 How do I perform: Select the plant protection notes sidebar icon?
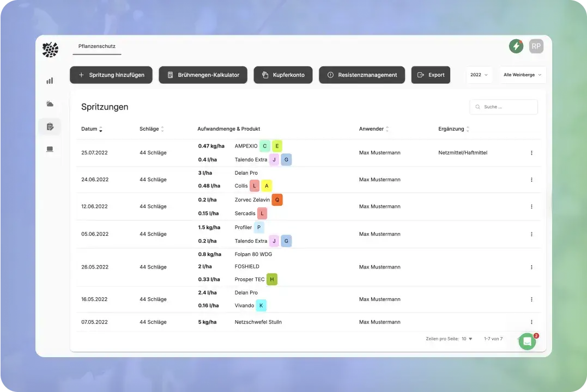point(50,127)
